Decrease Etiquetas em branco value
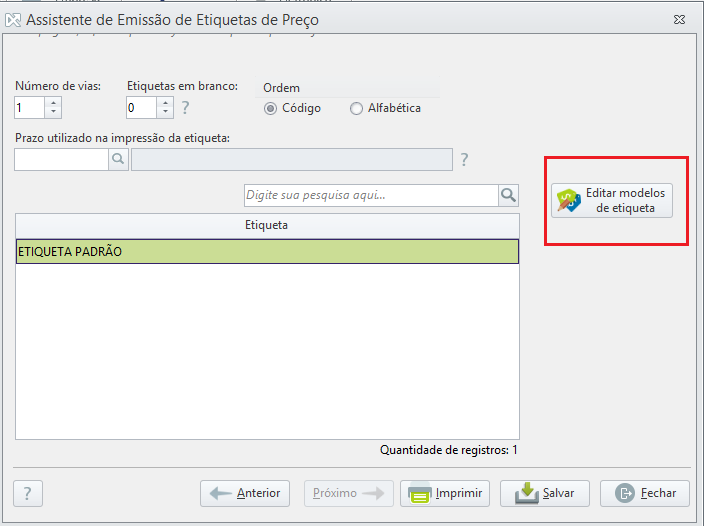 [x=165, y=112]
